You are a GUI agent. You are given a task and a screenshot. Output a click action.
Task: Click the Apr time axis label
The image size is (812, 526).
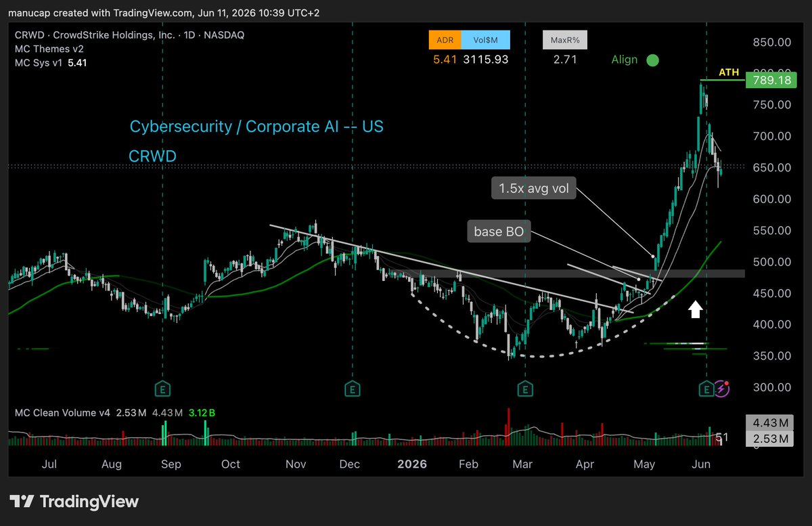pos(585,464)
